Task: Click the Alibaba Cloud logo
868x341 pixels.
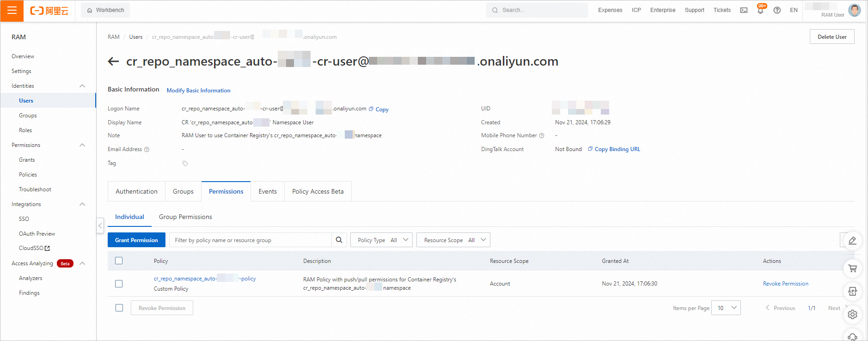Action: [x=49, y=10]
